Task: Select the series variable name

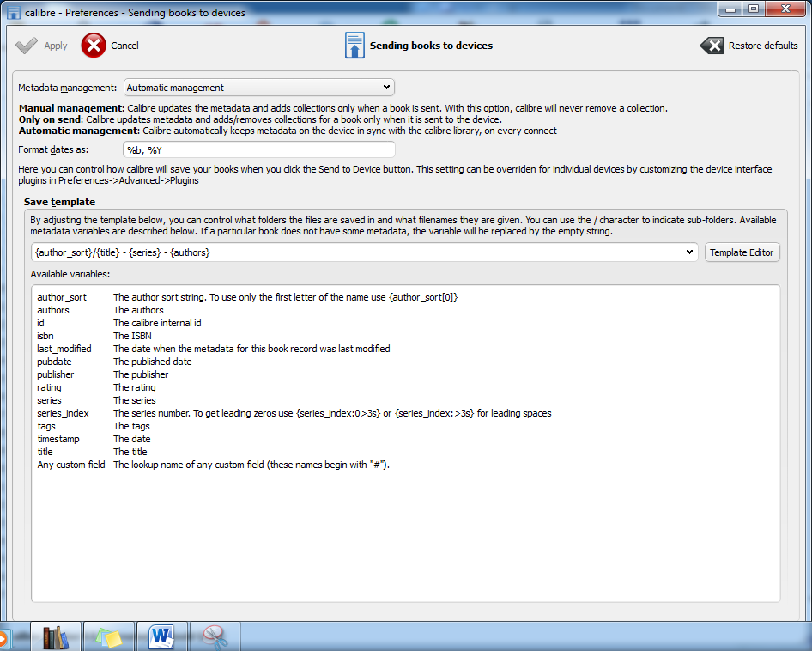Action: pos(49,400)
